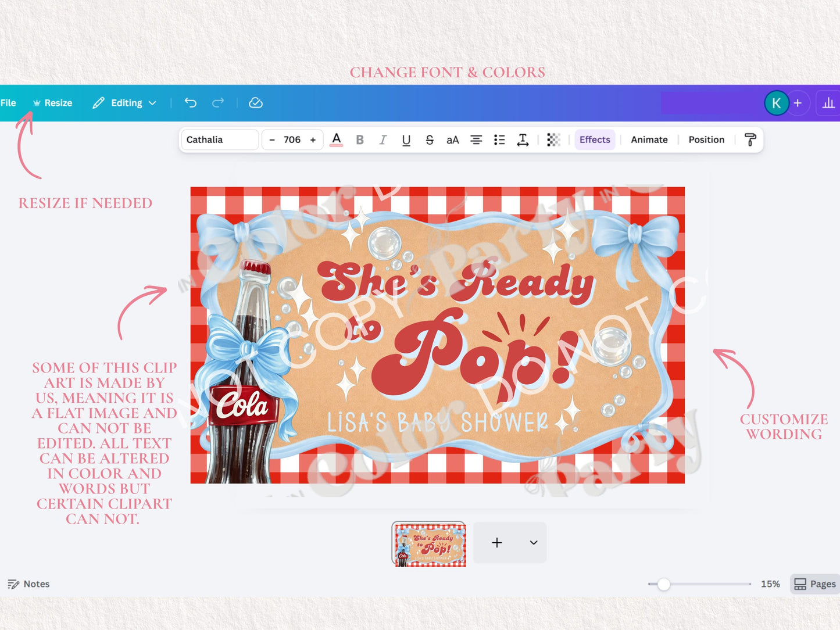
Task: Open the Editing mode dropdown
Action: tap(124, 103)
